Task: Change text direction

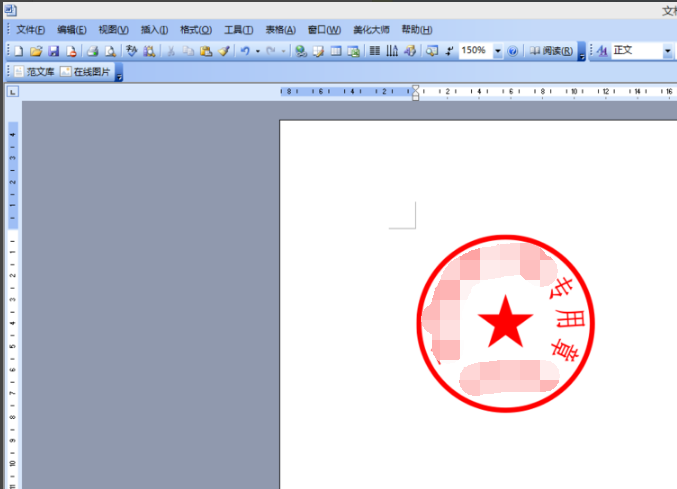Action: click(392, 51)
